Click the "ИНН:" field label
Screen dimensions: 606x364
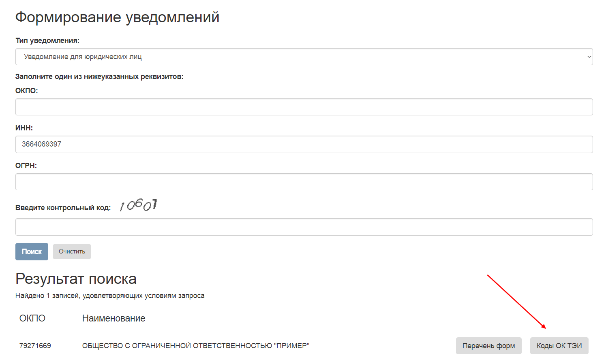[x=24, y=128]
